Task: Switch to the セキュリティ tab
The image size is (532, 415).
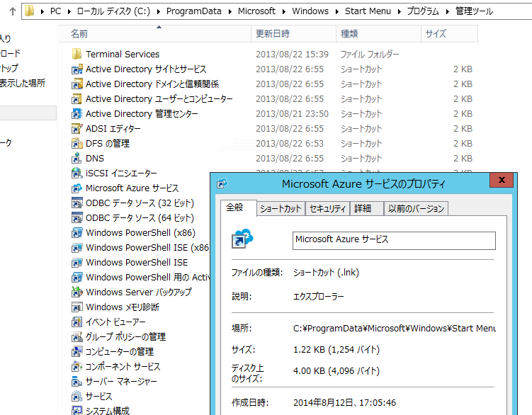Action: point(327,209)
